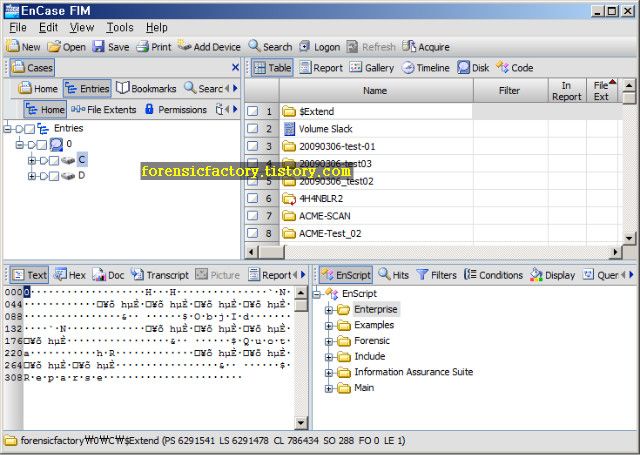This screenshot has height=455, width=640.
Task: Switch to Timeline view
Action: (425, 68)
